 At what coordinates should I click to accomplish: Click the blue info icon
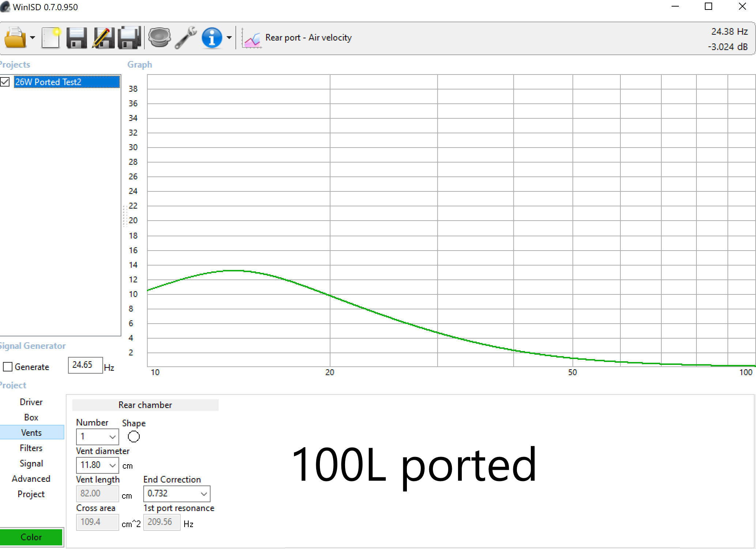[x=212, y=38]
